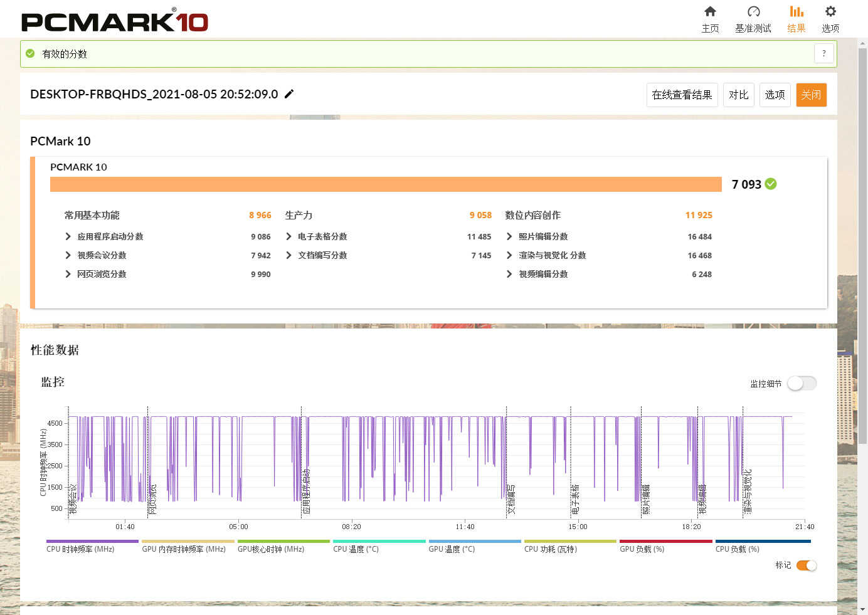Click the overall score 7 093
This screenshot has height=615, width=868.
tap(746, 184)
